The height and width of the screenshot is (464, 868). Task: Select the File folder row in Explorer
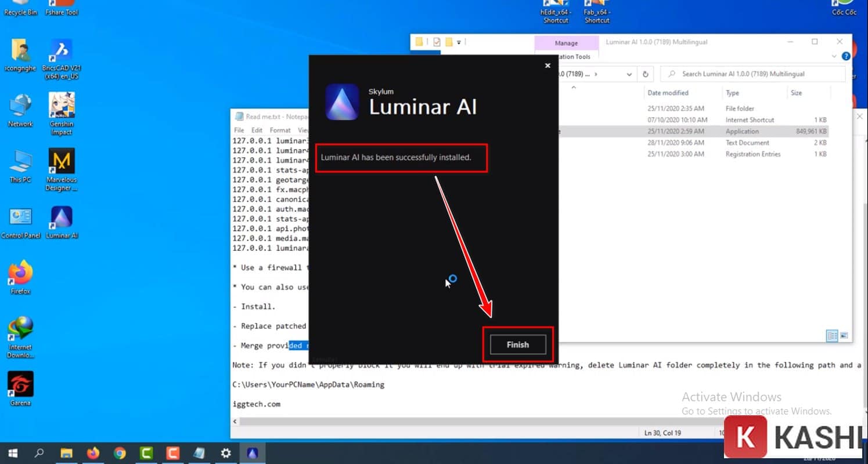pyautogui.click(x=694, y=108)
